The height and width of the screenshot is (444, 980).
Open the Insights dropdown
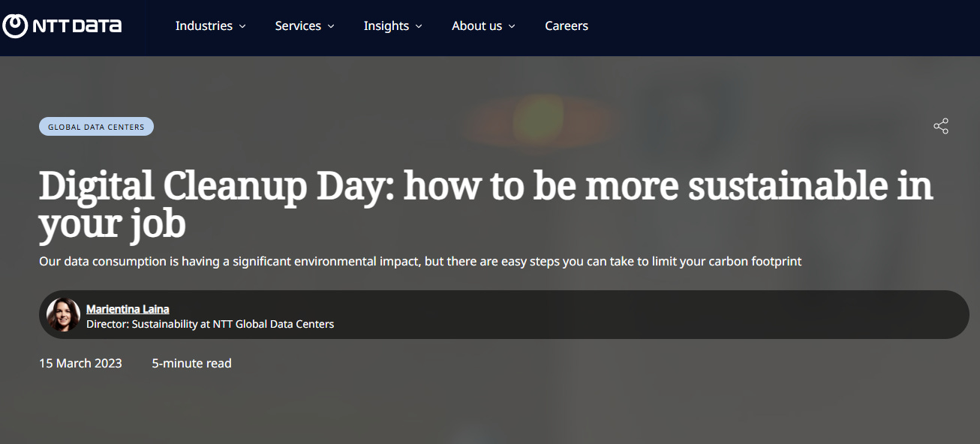pyautogui.click(x=393, y=25)
